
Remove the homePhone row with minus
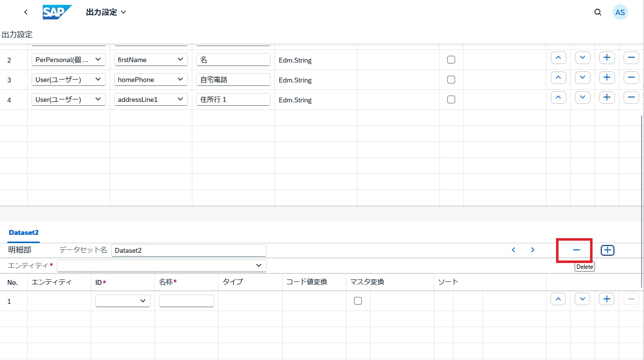click(x=631, y=78)
